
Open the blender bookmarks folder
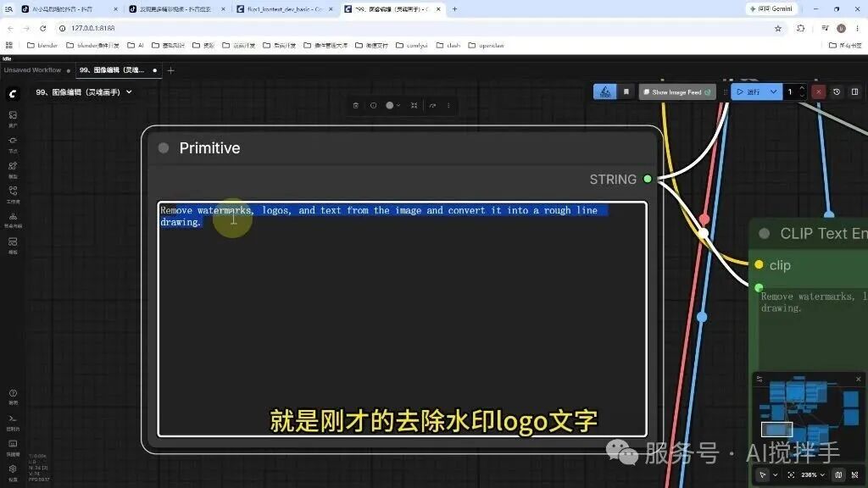[x=42, y=46]
